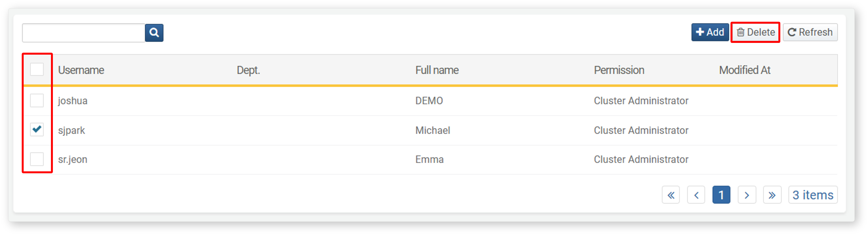Sort by the Username column header
The height and width of the screenshot is (235, 868).
tap(81, 70)
